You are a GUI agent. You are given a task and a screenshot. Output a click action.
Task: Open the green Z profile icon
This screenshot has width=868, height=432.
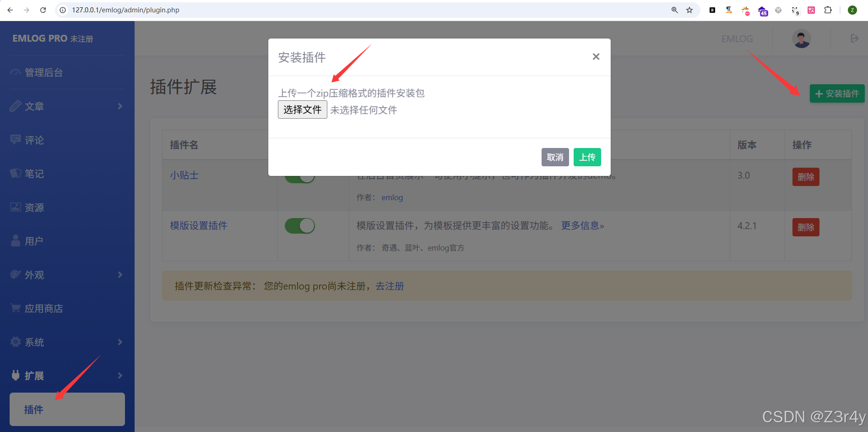852,10
